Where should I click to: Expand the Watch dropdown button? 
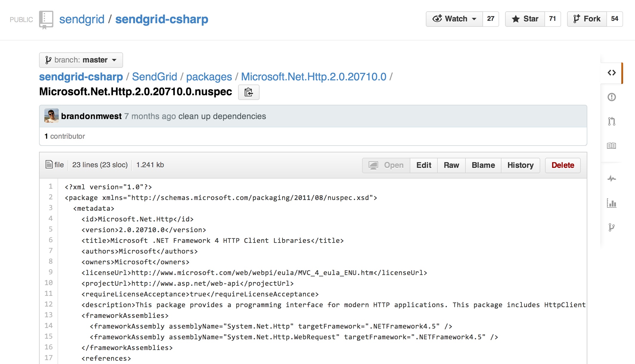[454, 19]
